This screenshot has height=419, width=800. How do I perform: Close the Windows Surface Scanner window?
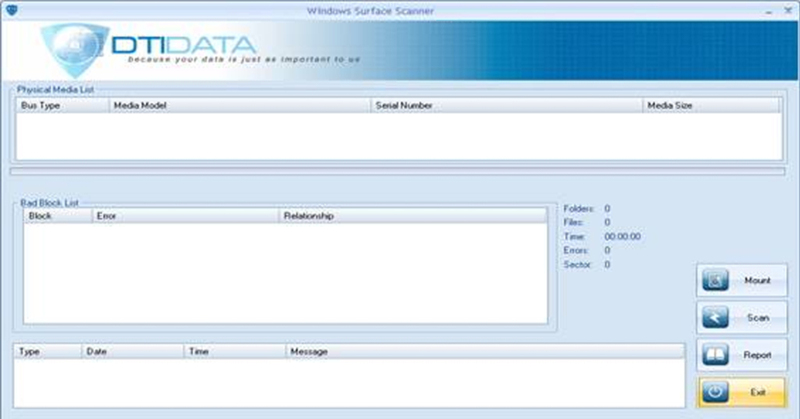pos(789,9)
